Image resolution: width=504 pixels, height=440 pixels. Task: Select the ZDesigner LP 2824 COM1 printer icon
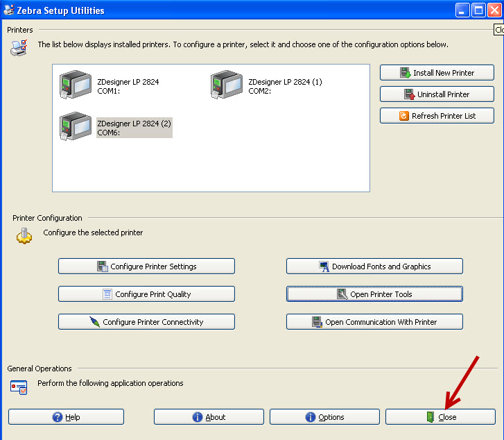75,85
